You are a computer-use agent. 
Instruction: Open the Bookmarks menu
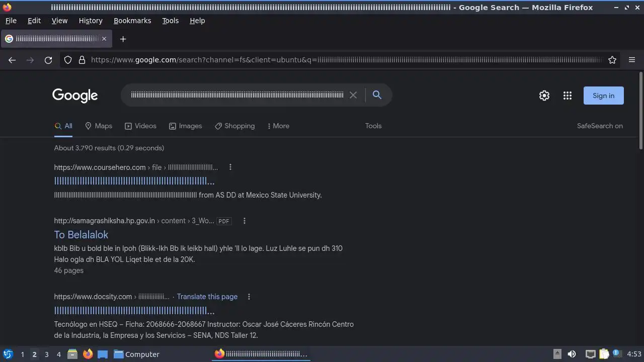[x=132, y=21]
